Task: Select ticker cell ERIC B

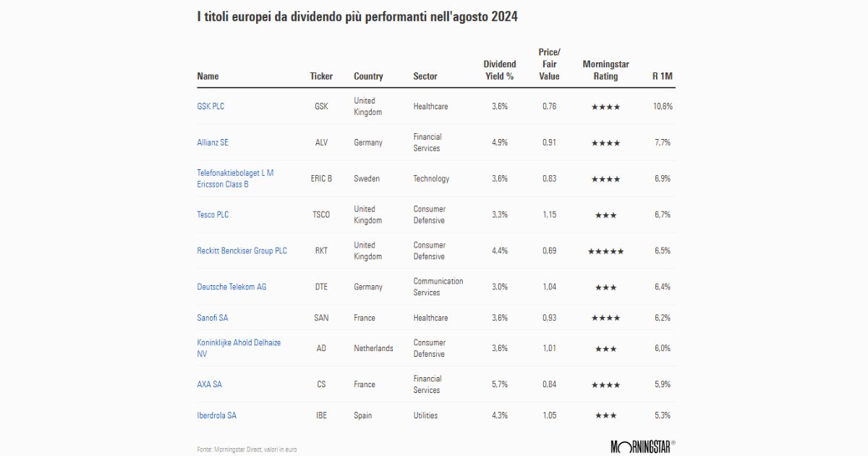Action: click(321, 179)
